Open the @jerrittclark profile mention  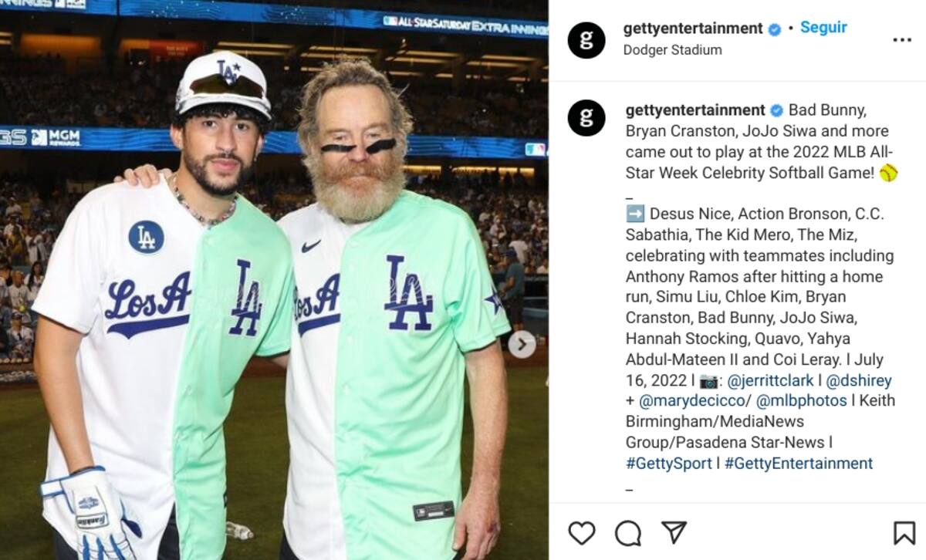[x=771, y=380]
